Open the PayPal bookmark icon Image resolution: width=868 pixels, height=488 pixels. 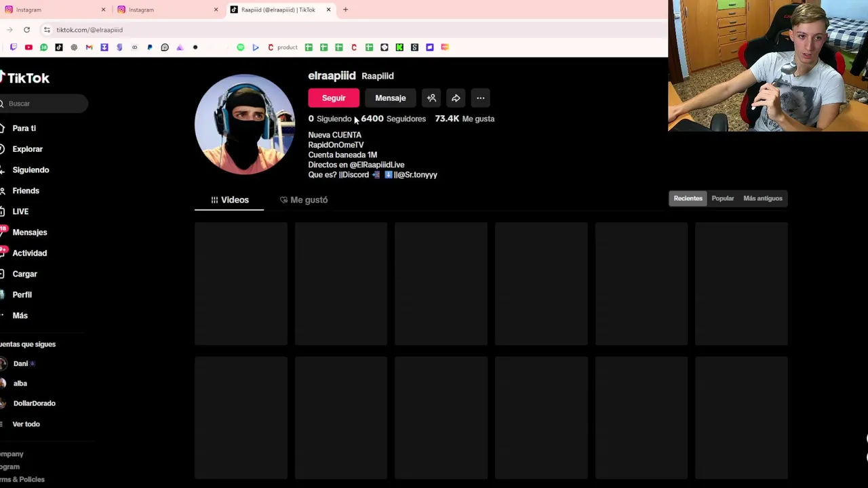click(x=150, y=47)
